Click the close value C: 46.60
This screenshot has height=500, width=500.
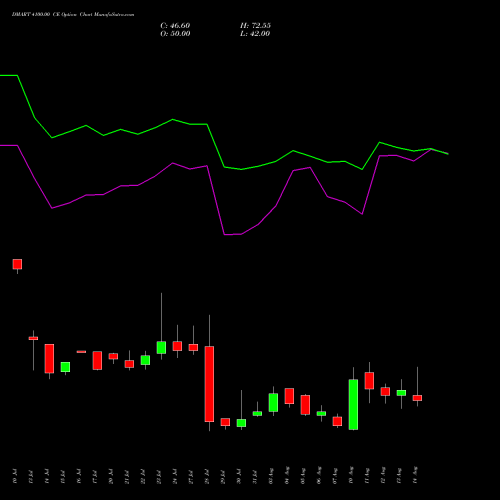click(175, 26)
